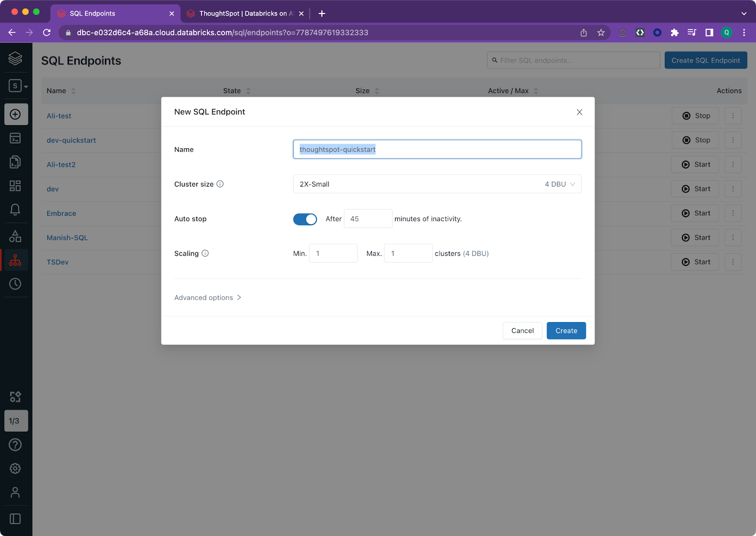
Task: Open the persona switcher dropdown in sidebar
Action: [18, 86]
